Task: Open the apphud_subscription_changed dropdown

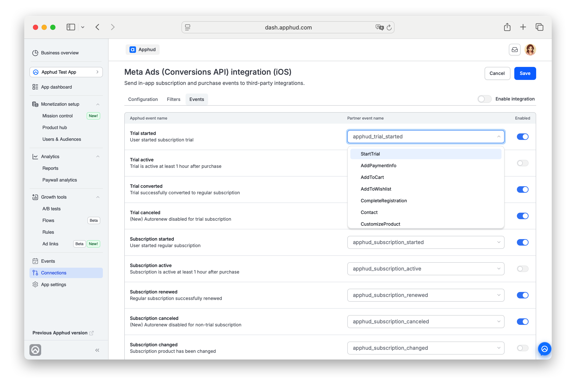Action: pyautogui.click(x=426, y=348)
